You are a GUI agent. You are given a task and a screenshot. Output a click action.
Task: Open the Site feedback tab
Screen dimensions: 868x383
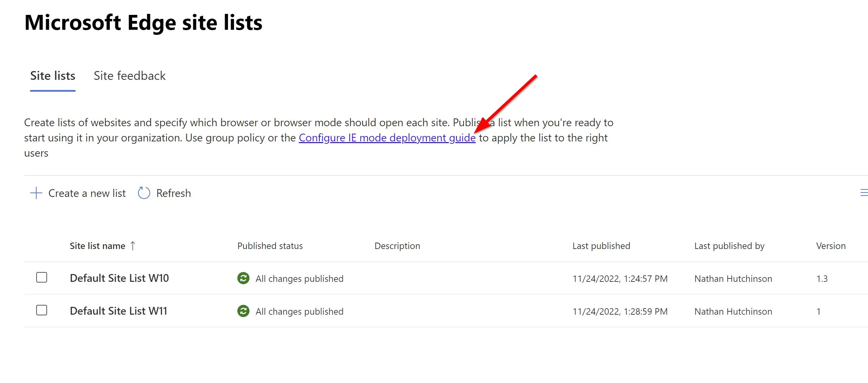coord(130,76)
